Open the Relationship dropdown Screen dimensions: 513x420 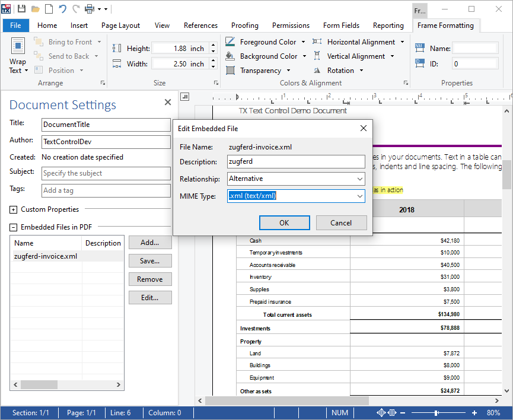click(x=359, y=179)
